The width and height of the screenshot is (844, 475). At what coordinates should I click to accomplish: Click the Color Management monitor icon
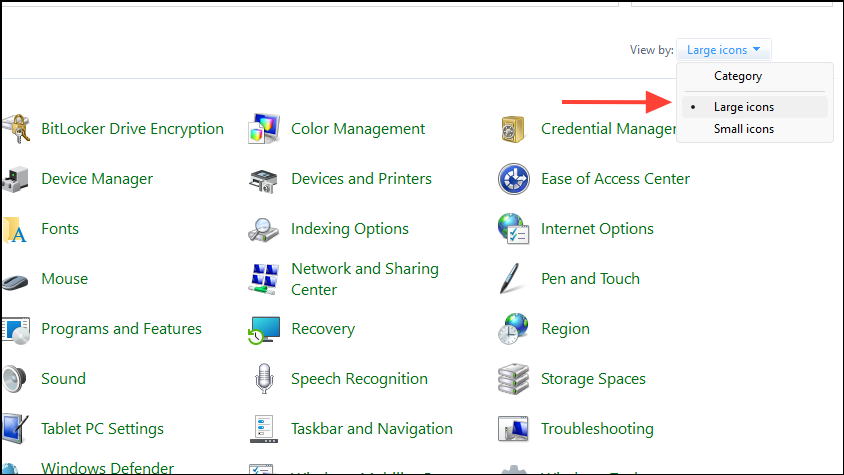pos(264,129)
